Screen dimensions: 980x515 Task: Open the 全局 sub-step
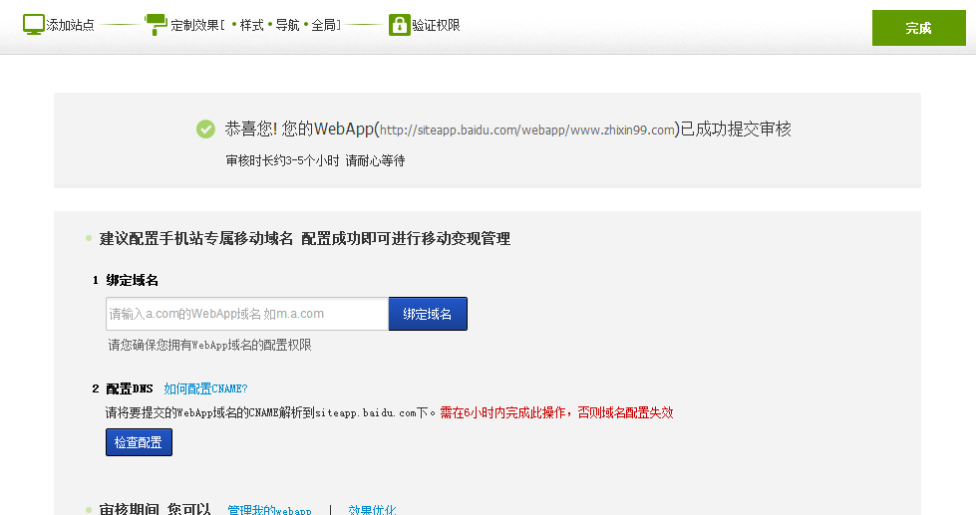click(x=323, y=25)
